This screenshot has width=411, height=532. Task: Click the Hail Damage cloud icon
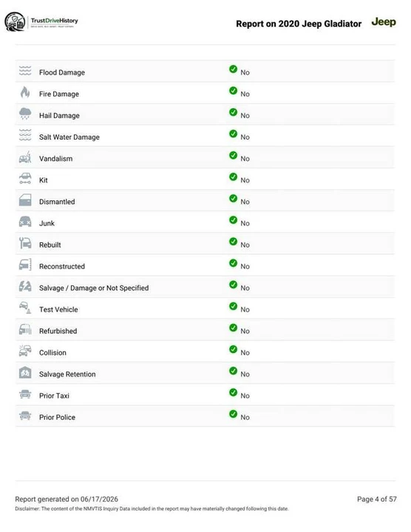click(x=25, y=114)
